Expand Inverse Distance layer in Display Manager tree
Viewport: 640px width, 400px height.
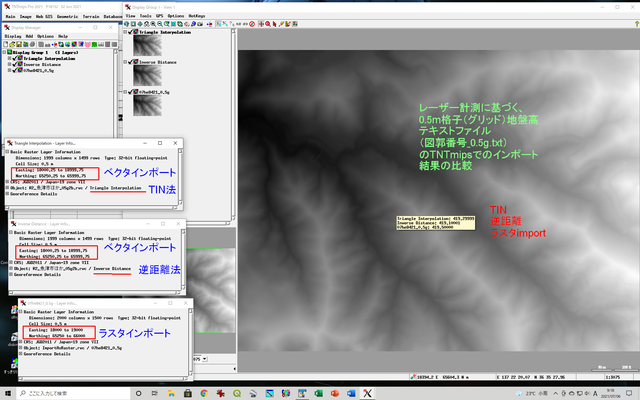[9, 64]
